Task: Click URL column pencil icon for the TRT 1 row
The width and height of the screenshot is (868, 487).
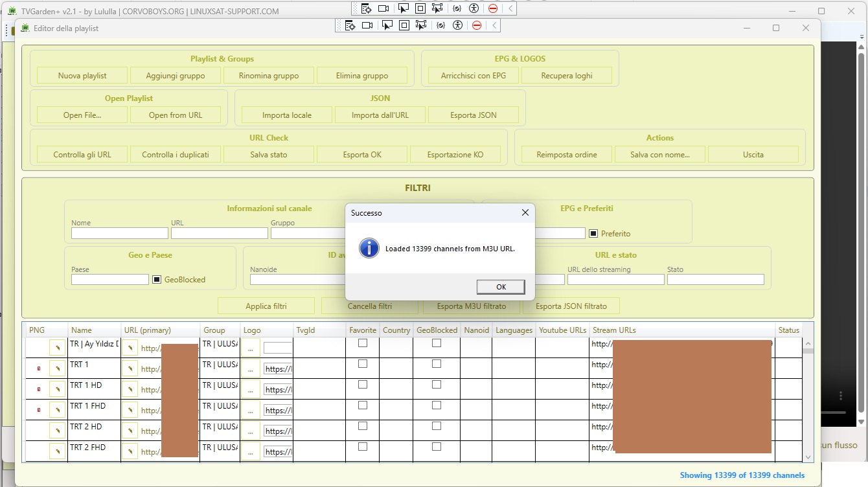Action: 130,368
